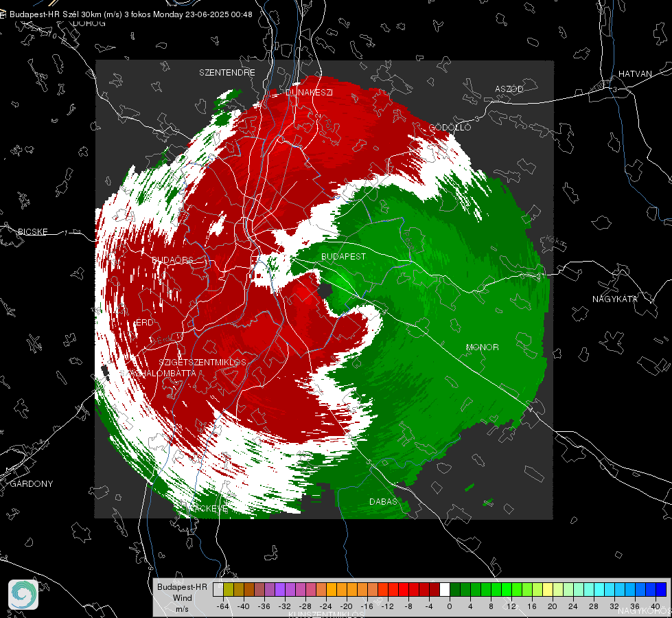The image size is (672, 618).
Task: Click the radar title text 'Budapest-HR Szél 30km'
Action: click(x=54, y=14)
